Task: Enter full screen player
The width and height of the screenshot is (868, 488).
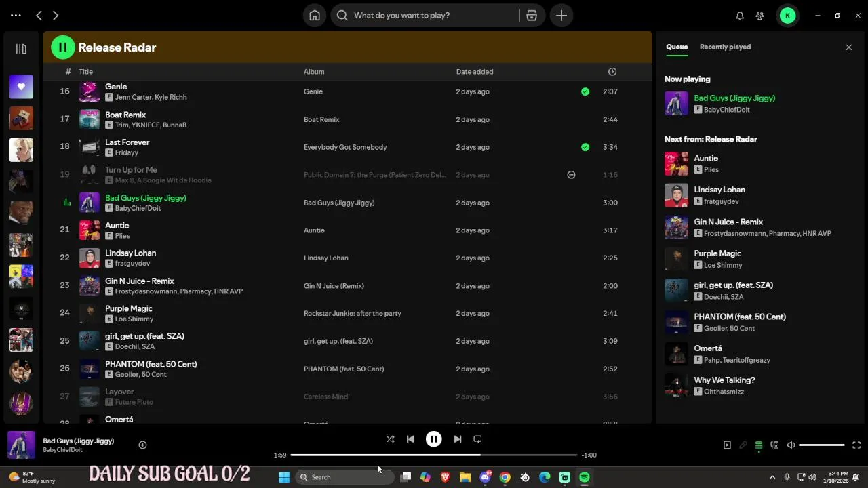Action: [856, 445]
